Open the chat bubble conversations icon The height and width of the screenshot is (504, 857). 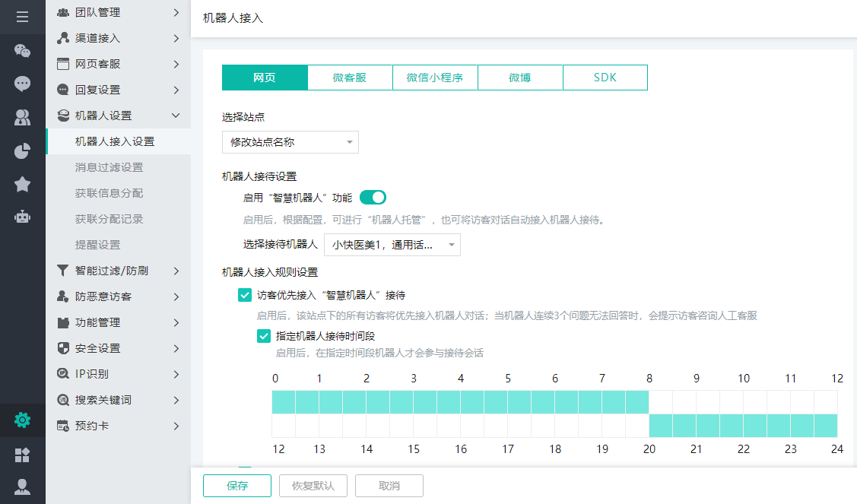tap(22, 84)
